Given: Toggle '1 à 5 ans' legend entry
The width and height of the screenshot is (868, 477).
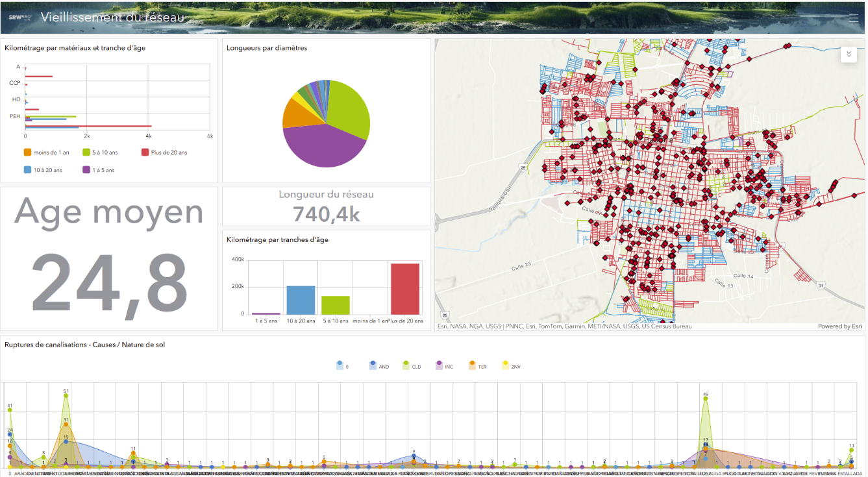Looking at the screenshot, I should [x=86, y=170].
